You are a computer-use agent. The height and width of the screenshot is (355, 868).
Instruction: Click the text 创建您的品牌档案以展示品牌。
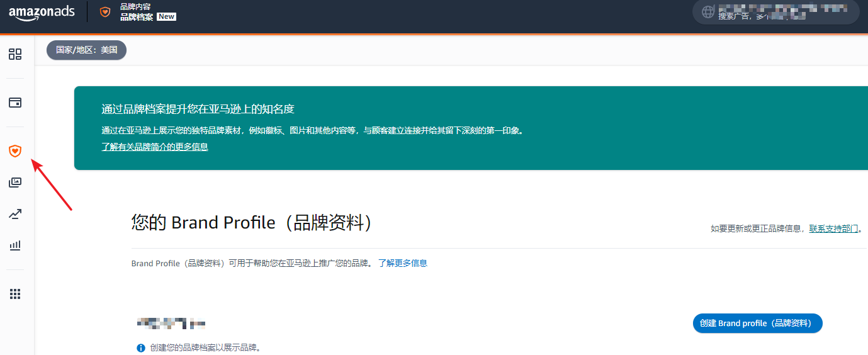pos(205,347)
